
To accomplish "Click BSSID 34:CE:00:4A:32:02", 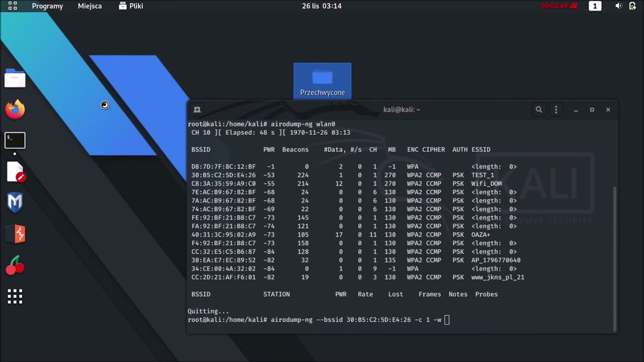I will 223,269.
